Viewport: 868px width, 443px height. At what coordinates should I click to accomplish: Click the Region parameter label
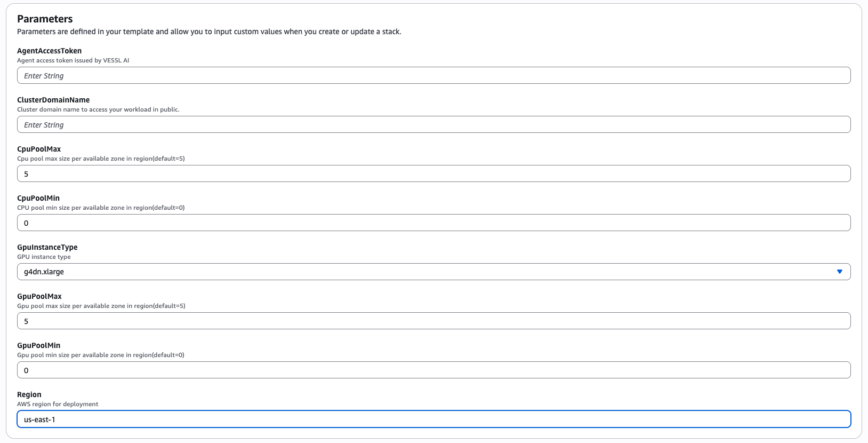click(29, 394)
